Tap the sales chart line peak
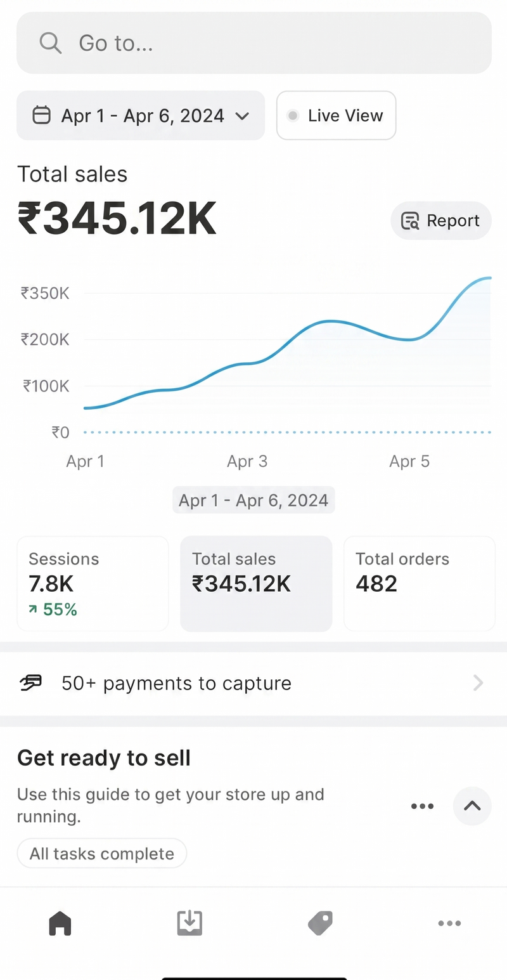 (487, 278)
